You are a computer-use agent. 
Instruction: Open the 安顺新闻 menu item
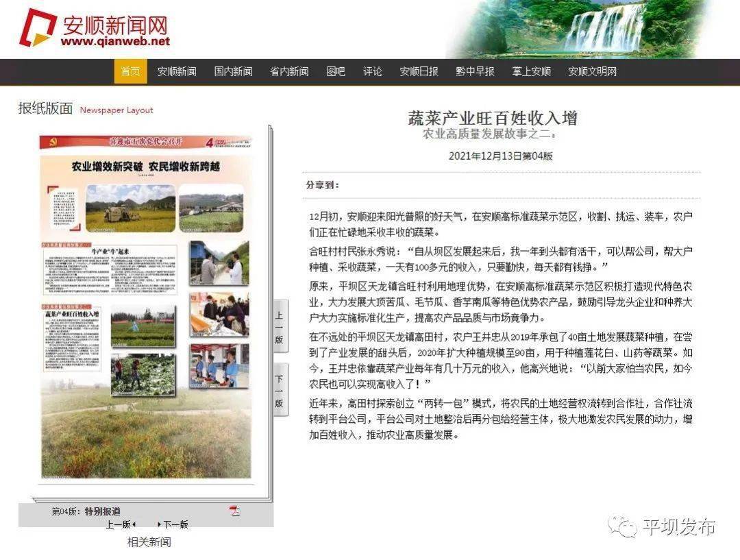(177, 71)
